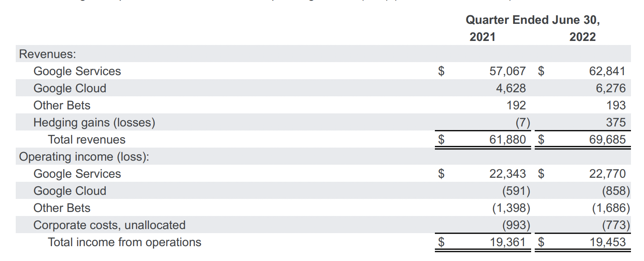Click the 62,841 revenue figure
This screenshot has height=261, width=644.
pyautogui.click(x=607, y=71)
